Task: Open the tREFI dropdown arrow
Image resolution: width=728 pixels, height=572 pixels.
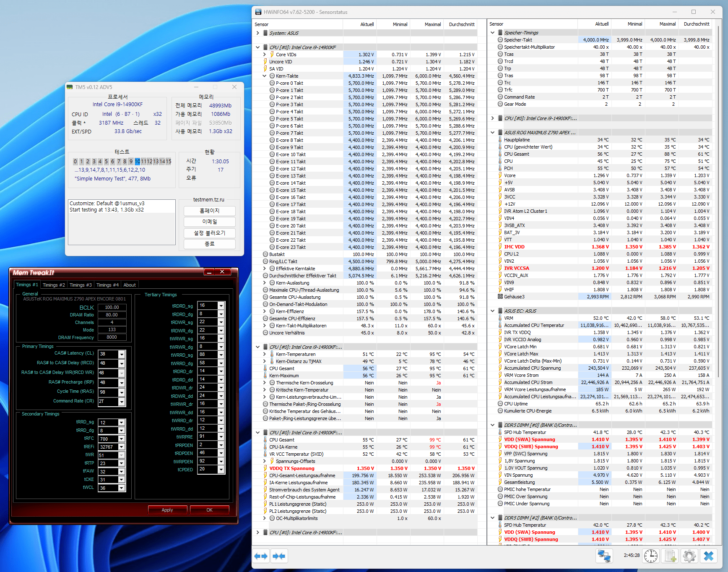Action: click(122, 447)
